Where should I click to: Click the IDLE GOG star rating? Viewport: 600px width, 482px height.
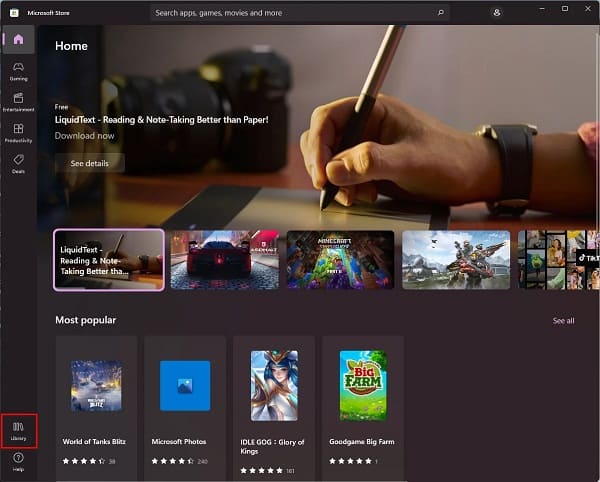tap(262, 471)
